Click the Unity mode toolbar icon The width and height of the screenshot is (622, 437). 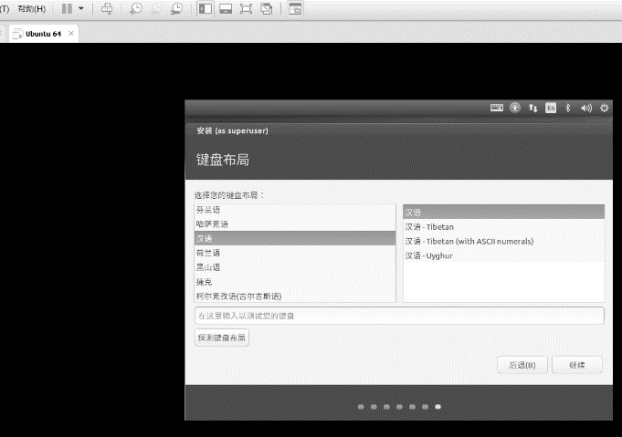pyautogui.click(x=266, y=9)
